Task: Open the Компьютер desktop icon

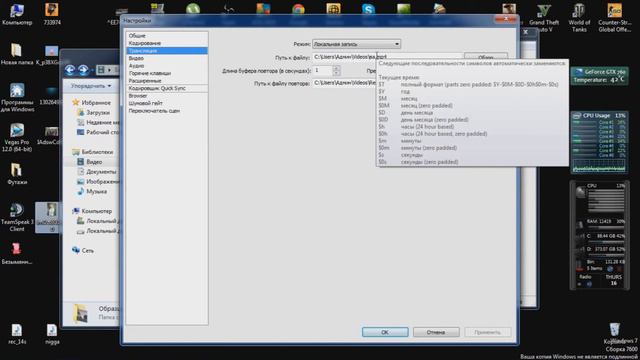Action: [x=17, y=14]
